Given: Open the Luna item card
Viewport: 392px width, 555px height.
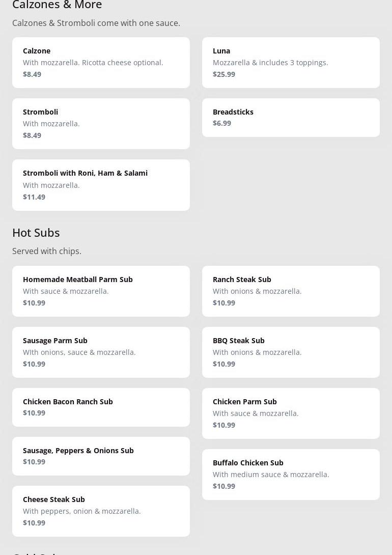Looking at the screenshot, I should pyautogui.click(x=291, y=63).
